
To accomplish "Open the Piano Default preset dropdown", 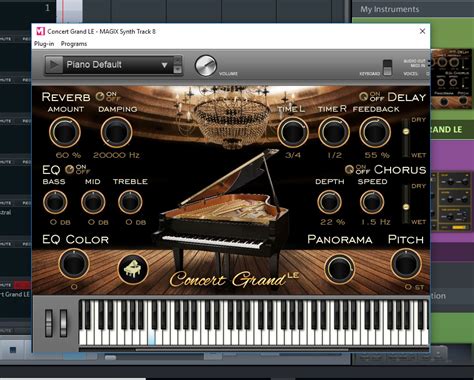I will [x=117, y=65].
